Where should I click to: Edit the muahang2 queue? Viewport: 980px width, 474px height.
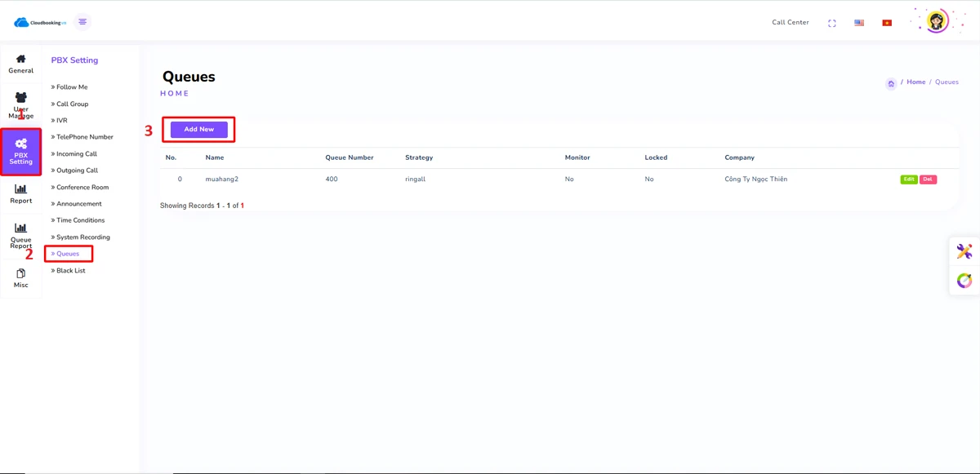click(x=908, y=179)
